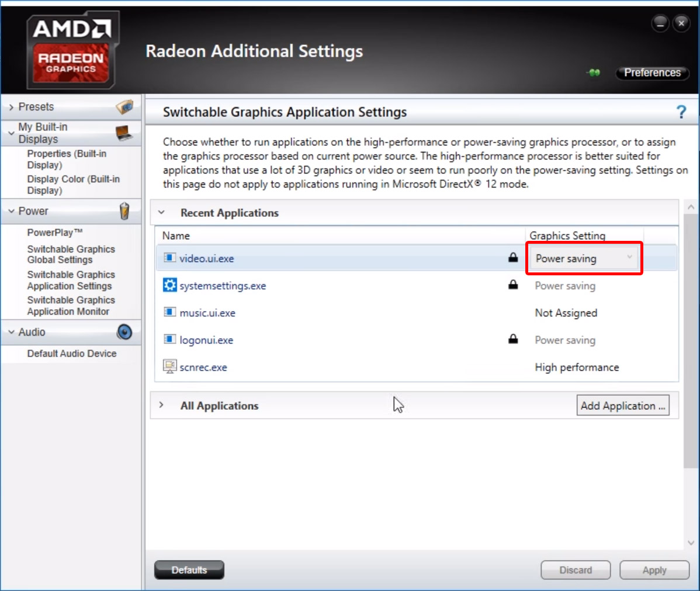Expand the Presets section
The width and height of the screenshot is (700, 591).
point(12,107)
